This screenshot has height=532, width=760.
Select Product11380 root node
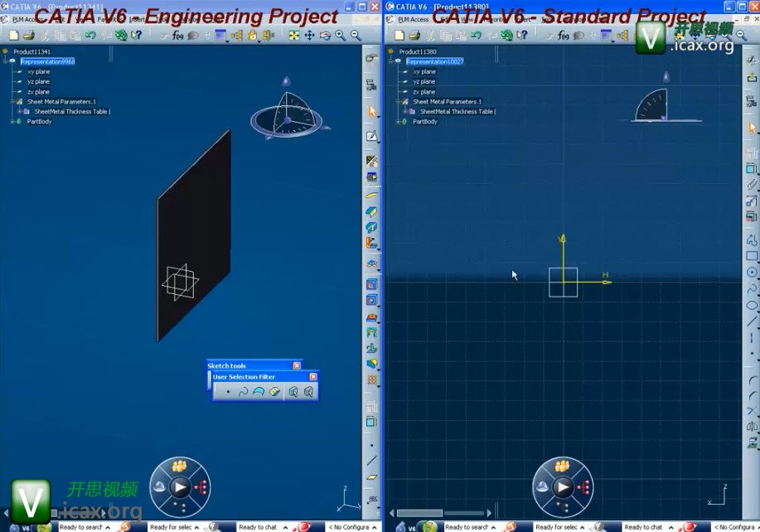tap(418, 51)
